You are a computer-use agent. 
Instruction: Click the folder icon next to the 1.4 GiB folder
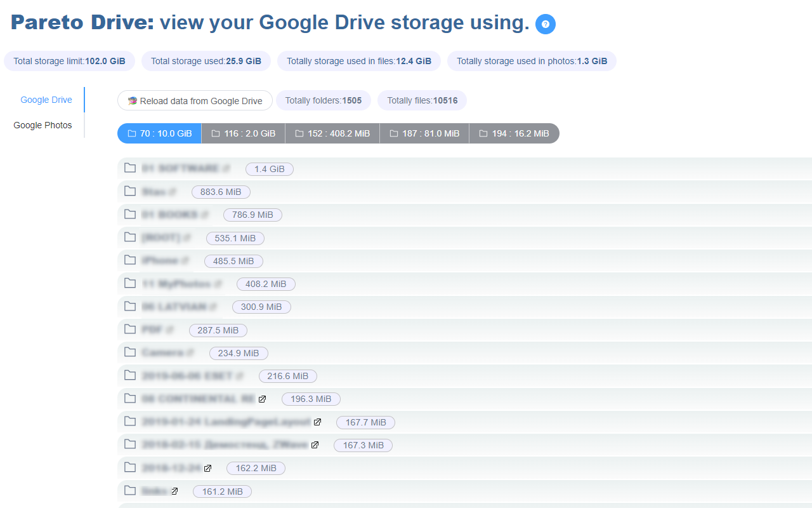(x=130, y=168)
